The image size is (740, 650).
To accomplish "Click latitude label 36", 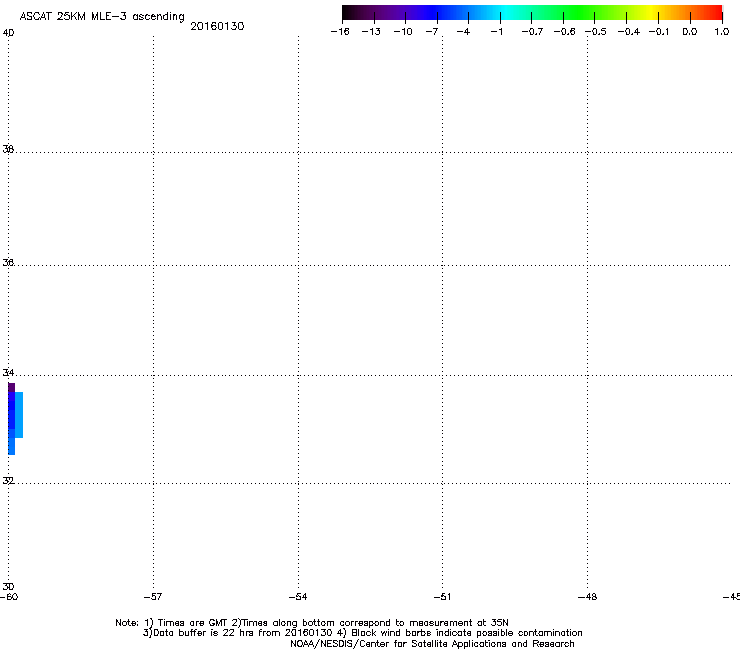I will click(x=8, y=262).
